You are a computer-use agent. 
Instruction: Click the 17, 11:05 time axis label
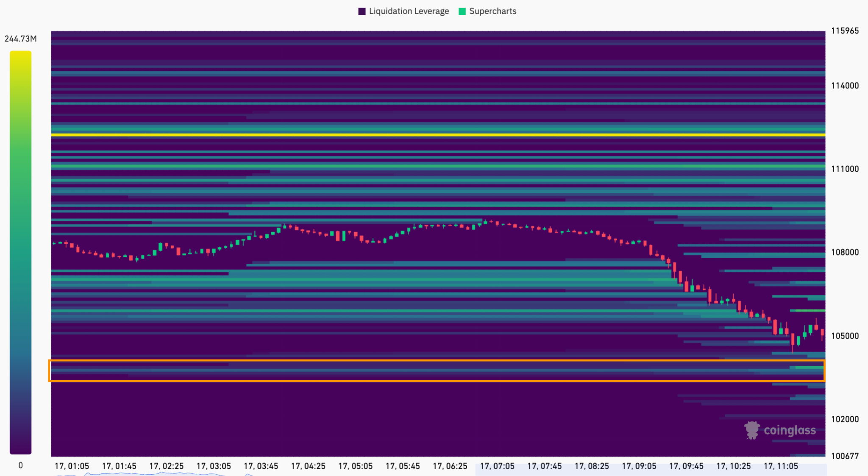tap(780, 466)
